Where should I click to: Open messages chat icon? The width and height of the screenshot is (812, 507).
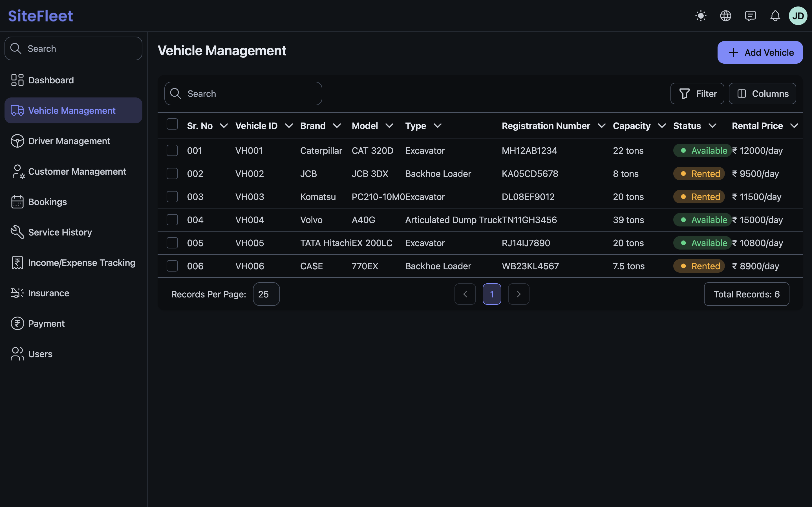750,16
